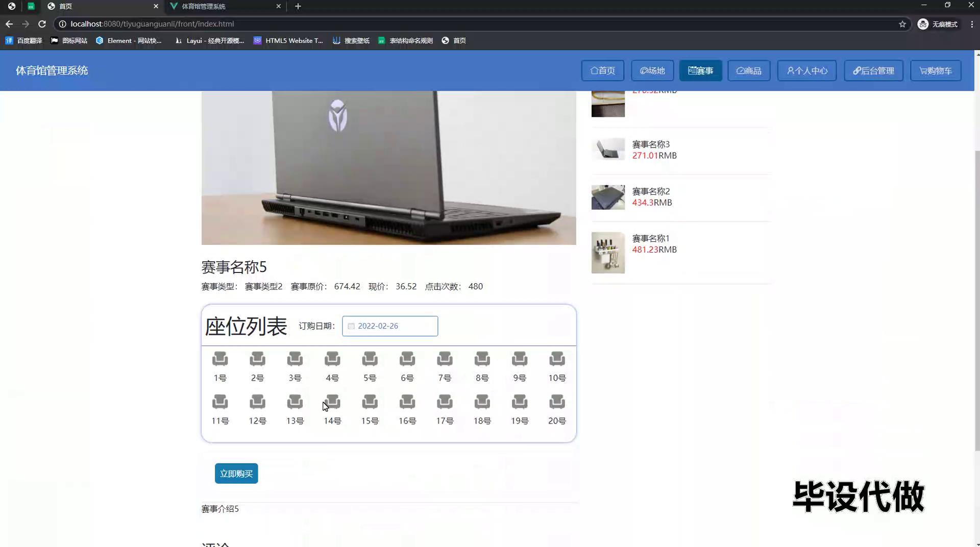The height and width of the screenshot is (547, 980).
Task: Open the 赛事名称1 thumbnail image
Action: 608,253
